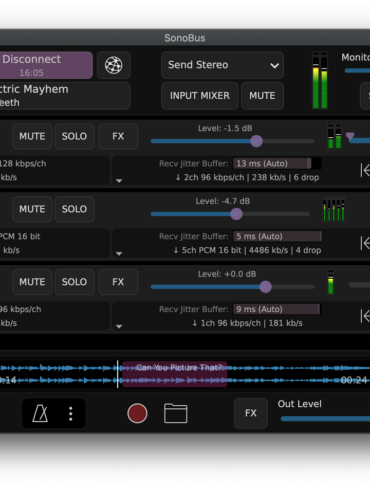The height and width of the screenshot is (490, 370).
Task: Click the 5 ms (Auto) jitter buffer bar
Action: click(277, 236)
